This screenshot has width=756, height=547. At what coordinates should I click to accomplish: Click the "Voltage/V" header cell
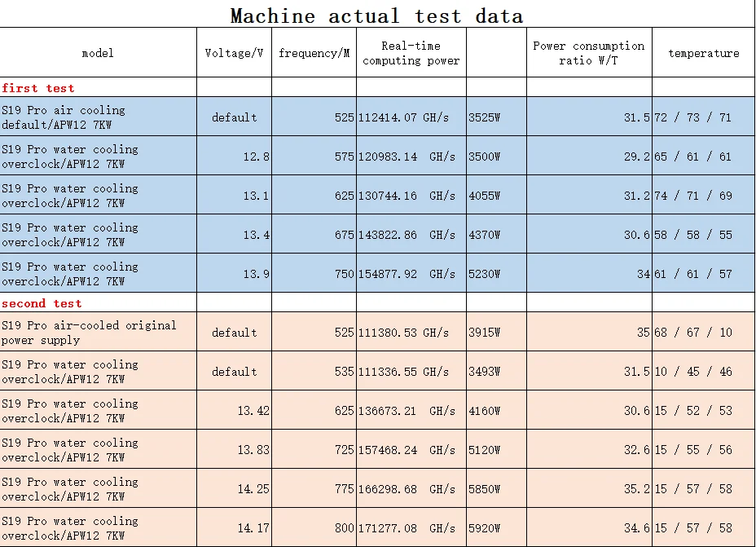234,53
